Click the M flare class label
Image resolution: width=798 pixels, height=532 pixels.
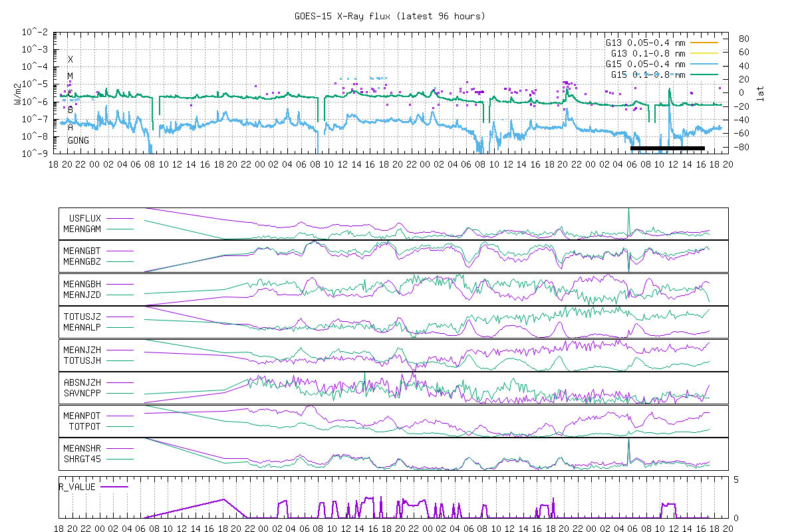point(70,76)
